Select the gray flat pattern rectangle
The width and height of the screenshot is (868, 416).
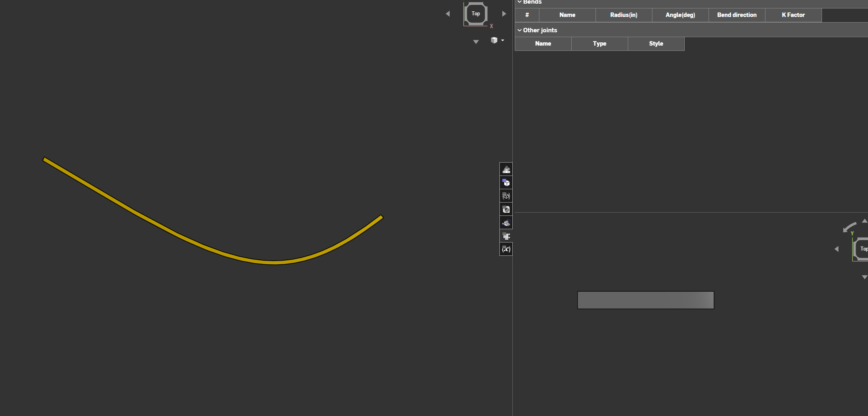coord(646,300)
